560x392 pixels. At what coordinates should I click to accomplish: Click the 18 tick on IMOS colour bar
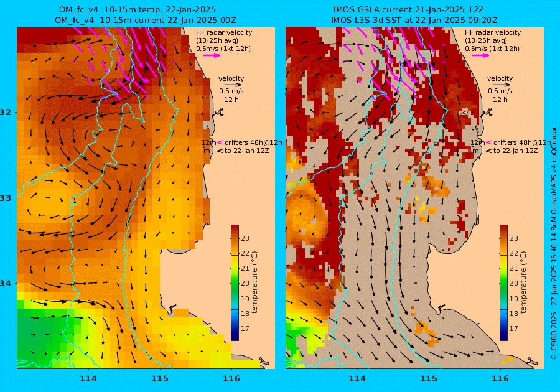coord(513,314)
